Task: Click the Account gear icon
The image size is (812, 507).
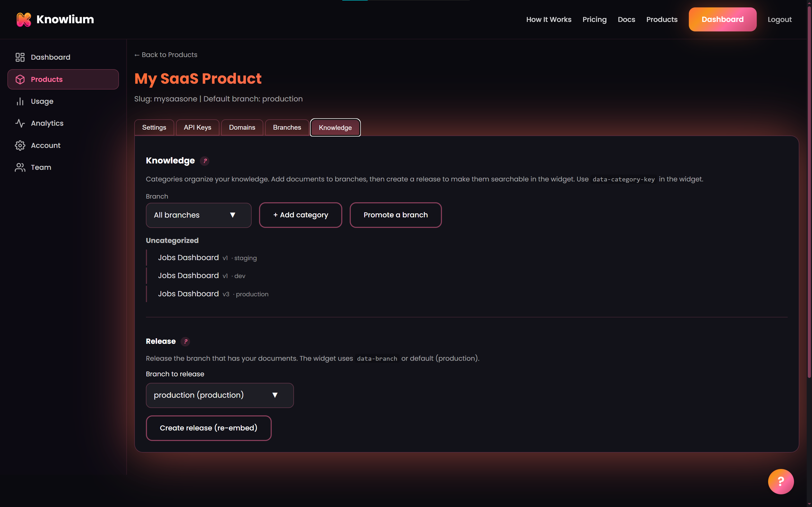Action: point(20,145)
